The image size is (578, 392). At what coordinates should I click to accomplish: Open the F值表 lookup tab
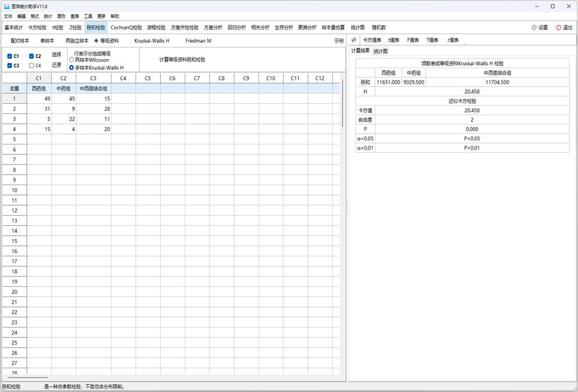click(x=413, y=40)
